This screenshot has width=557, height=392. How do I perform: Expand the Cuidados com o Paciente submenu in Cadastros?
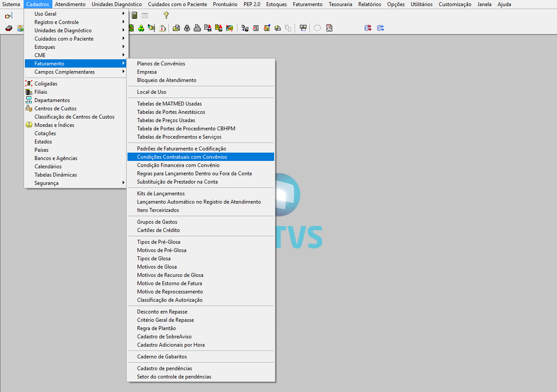point(76,39)
